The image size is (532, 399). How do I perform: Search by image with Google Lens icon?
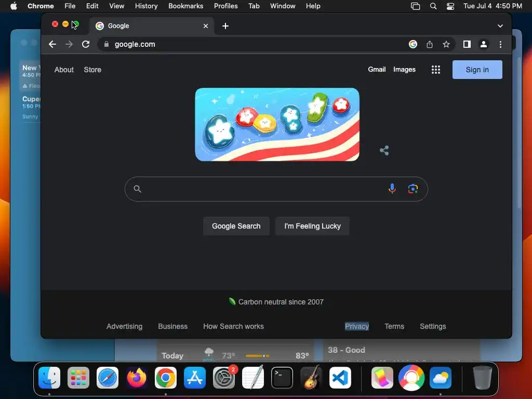click(x=413, y=189)
